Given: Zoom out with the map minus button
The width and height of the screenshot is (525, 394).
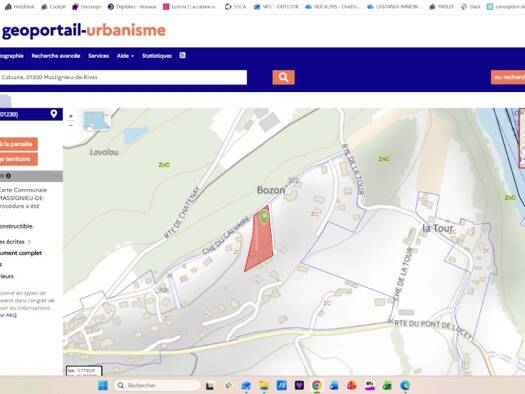Looking at the screenshot, I should (x=71, y=125).
